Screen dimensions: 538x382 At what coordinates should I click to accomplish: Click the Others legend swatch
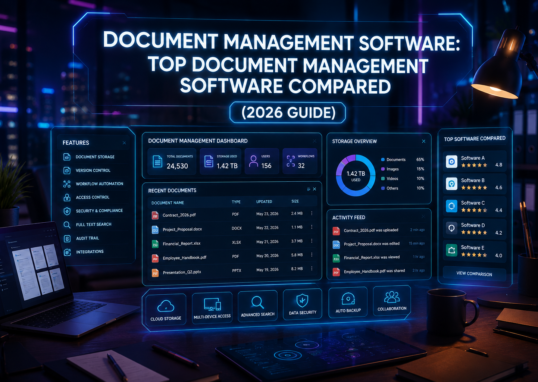[x=383, y=188]
